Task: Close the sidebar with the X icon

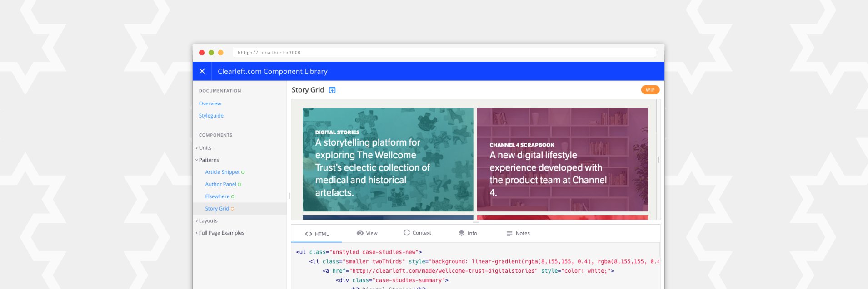Action: click(202, 71)
